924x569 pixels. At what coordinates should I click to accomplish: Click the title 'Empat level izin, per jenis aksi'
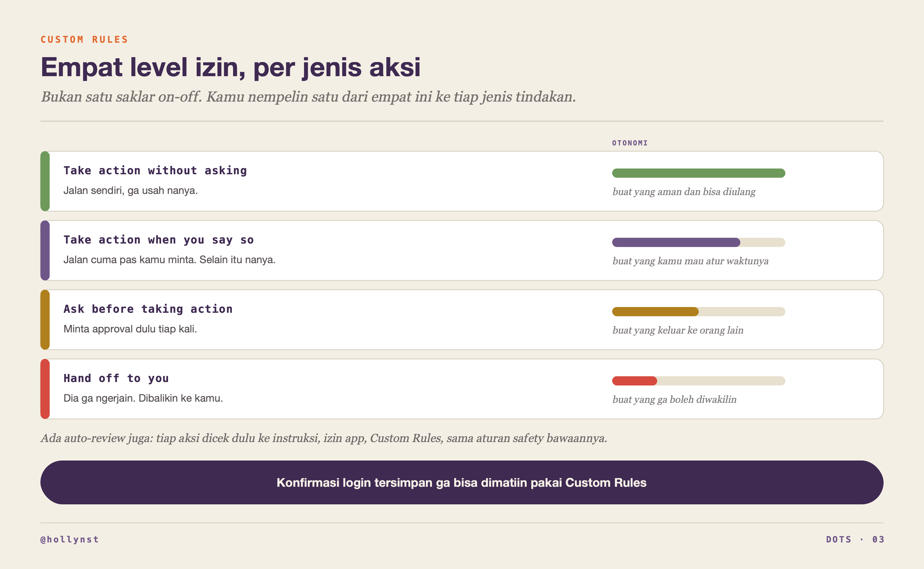tap(230, 67)
